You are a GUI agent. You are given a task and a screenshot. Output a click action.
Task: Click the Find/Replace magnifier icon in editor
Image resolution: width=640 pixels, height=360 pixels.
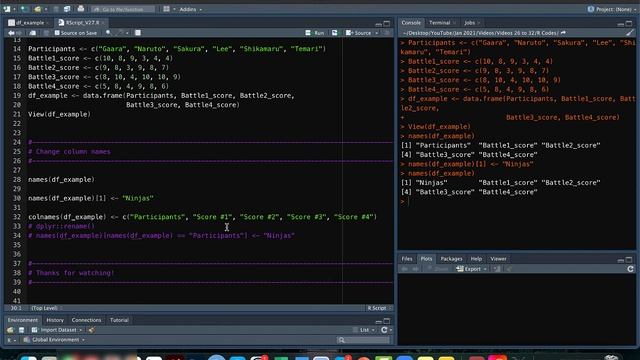[108, 33]
